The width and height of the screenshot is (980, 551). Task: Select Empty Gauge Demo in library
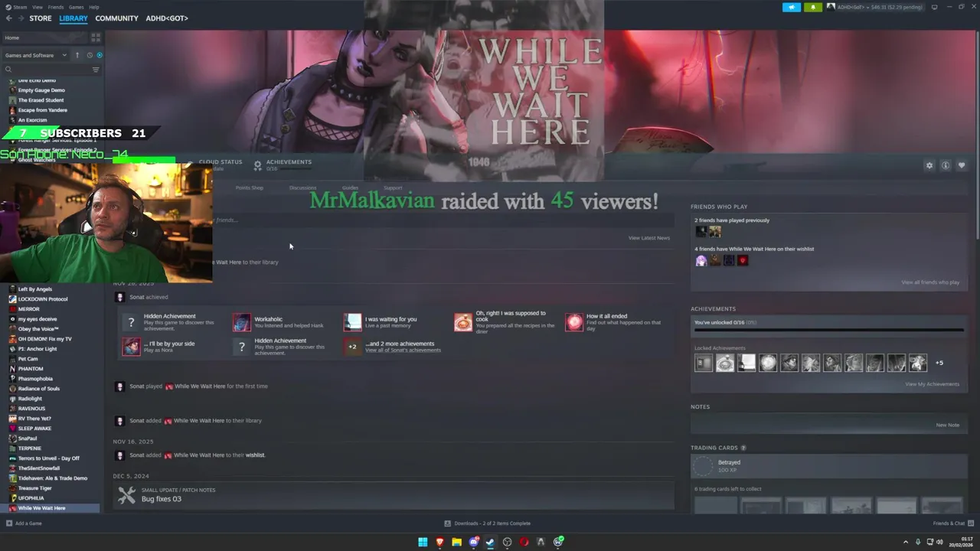[x=41, y=90]
